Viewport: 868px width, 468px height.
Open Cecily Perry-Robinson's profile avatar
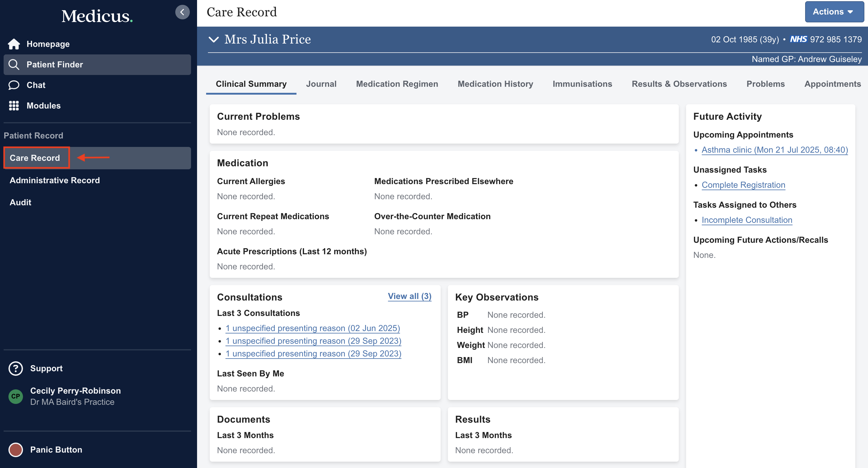15,397
